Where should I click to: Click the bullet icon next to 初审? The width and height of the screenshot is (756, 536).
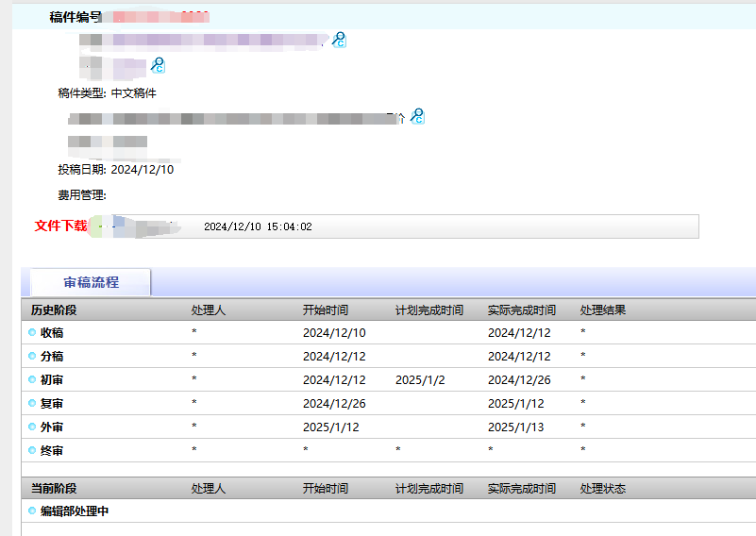pos(32,380)
